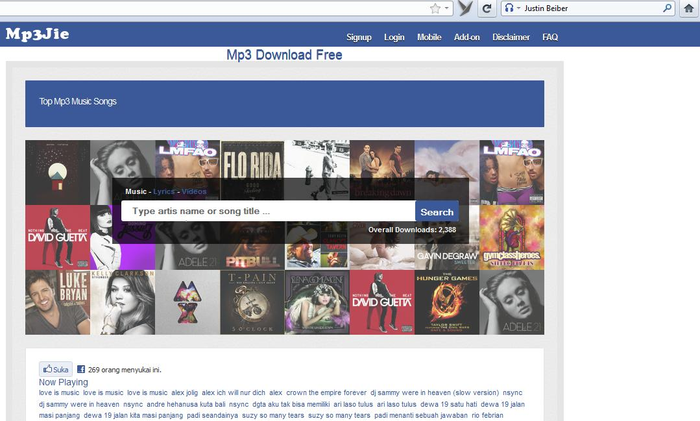Open the Luke Bryan album cover
Image resolution: width=700 pixels, height=421 pixels.
(58, 302)
